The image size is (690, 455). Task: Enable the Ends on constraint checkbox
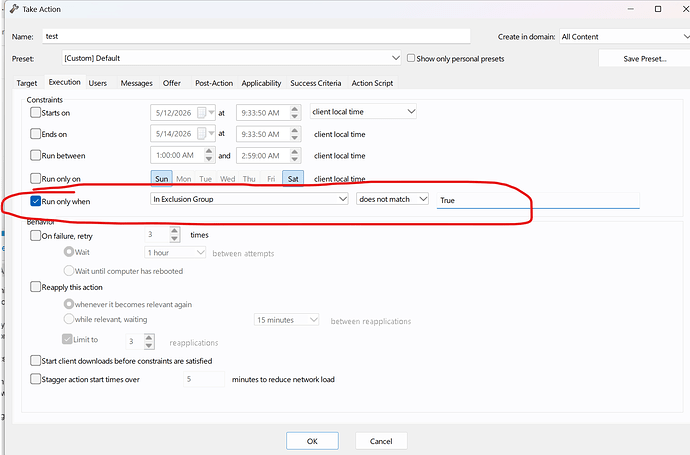point(35,133)
